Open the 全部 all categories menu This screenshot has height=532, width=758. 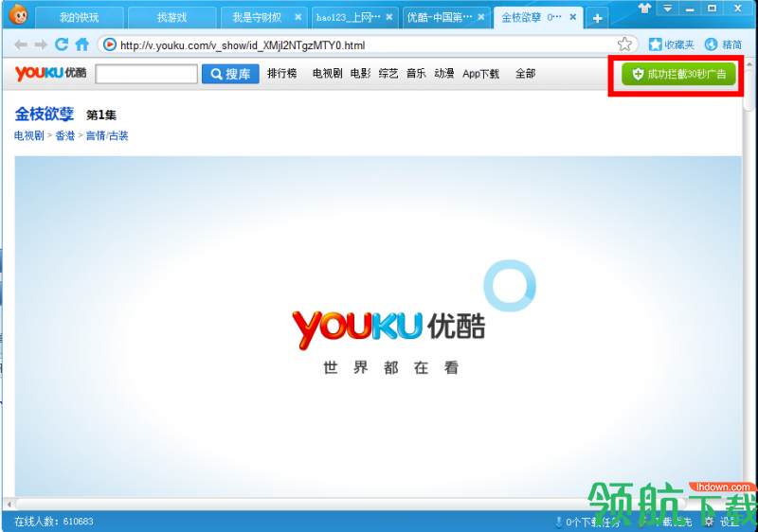(526, 74)
